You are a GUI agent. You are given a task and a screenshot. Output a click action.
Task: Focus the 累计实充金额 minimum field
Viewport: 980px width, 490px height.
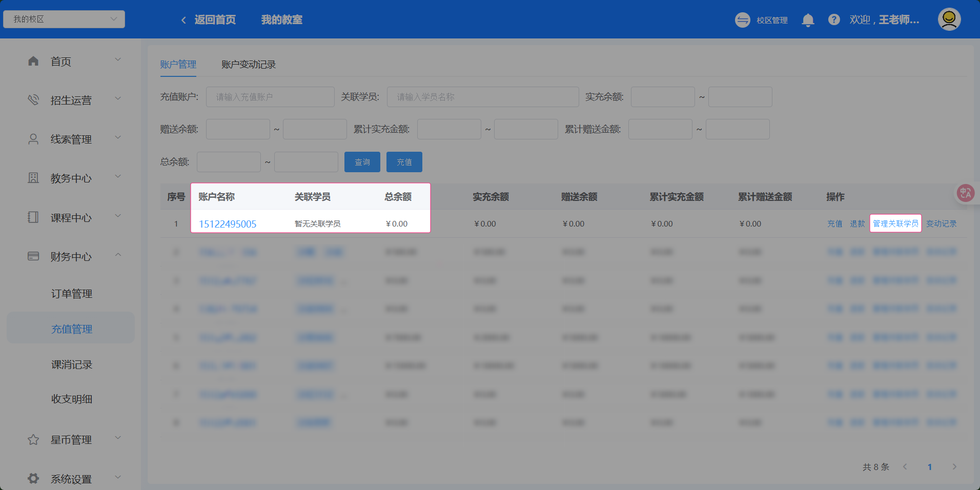click(449, 129)
